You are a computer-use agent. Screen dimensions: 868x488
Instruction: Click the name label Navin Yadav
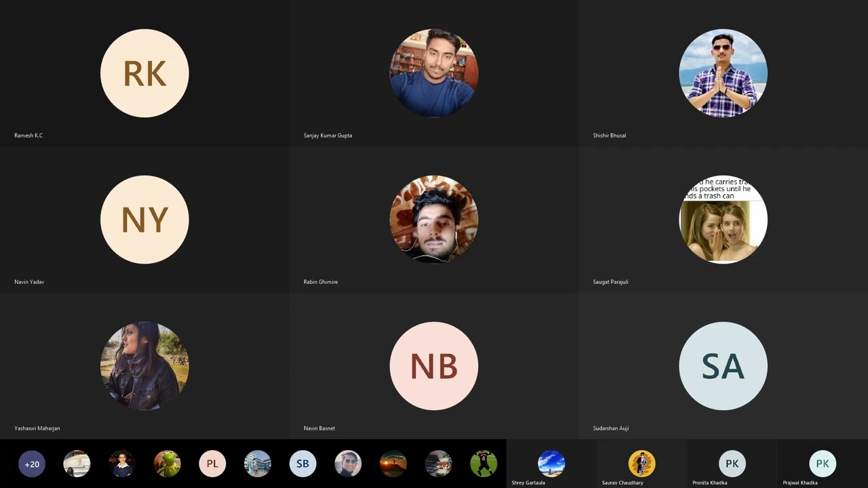(29, 282)
